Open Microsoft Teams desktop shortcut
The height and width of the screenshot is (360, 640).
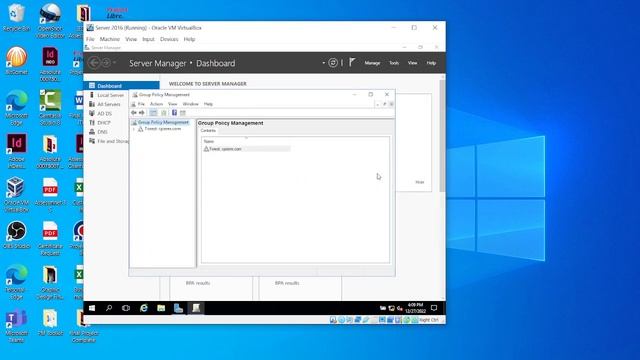click(x=16, y=325)
